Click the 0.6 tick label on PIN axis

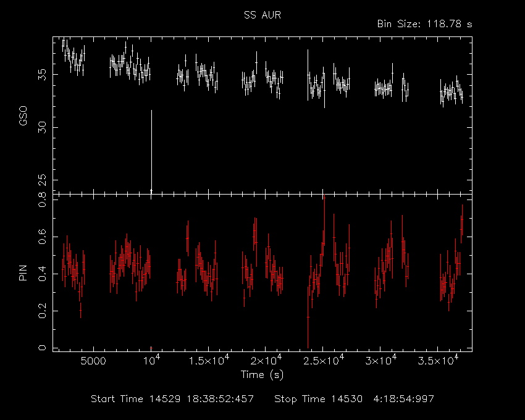coord(42,237)
